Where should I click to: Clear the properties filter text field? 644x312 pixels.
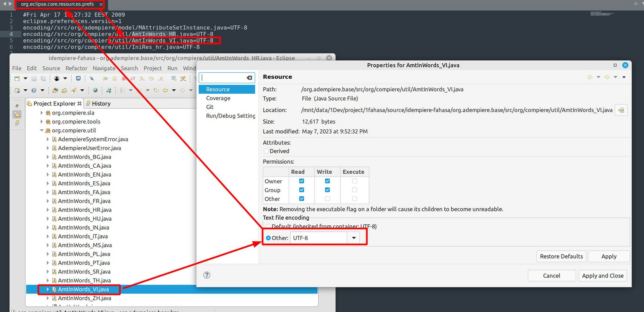point(250,78)
